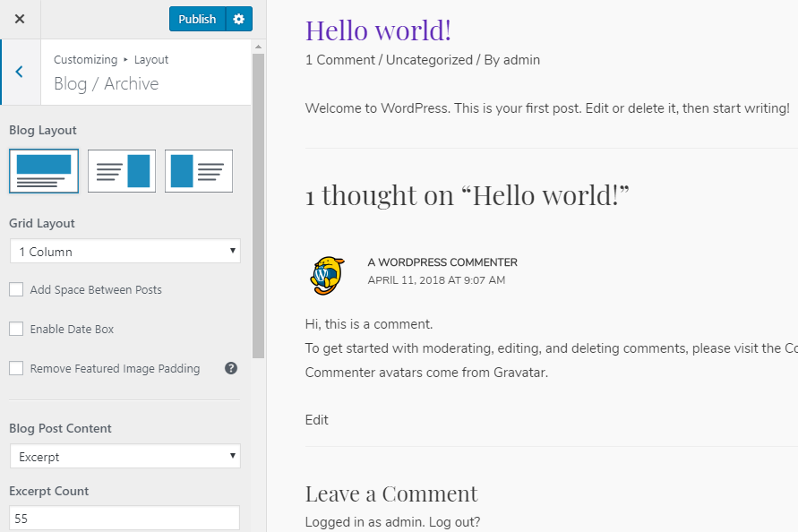Click the Grid Layout section label
Screen dimensions: 798x532
click(42, 224)
